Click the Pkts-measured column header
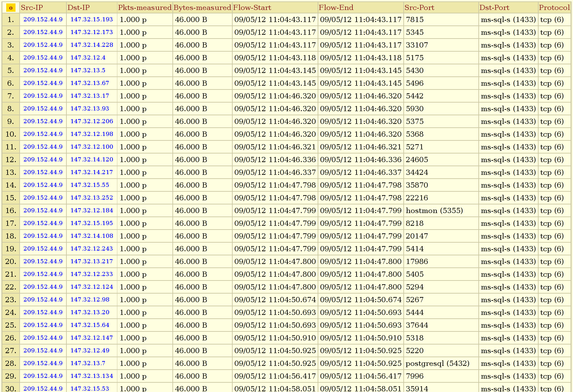Viewport: 573px width, 392px height. 145,8
